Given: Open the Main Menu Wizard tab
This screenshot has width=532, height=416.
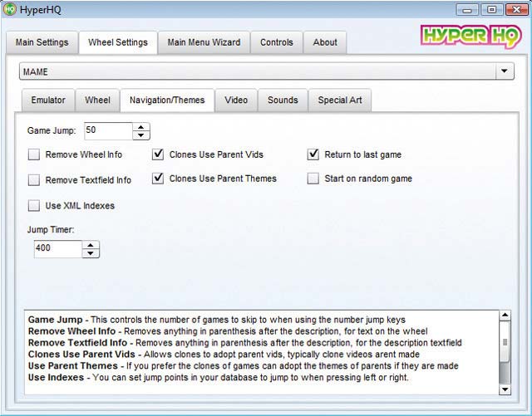Looking at the screenshot, I should pos(204,42).
